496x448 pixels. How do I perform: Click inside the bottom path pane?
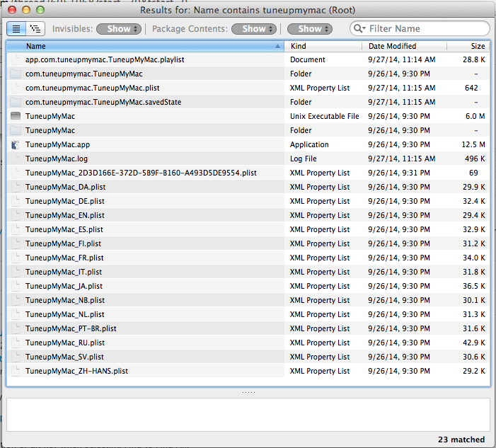(x=248, y=415)
